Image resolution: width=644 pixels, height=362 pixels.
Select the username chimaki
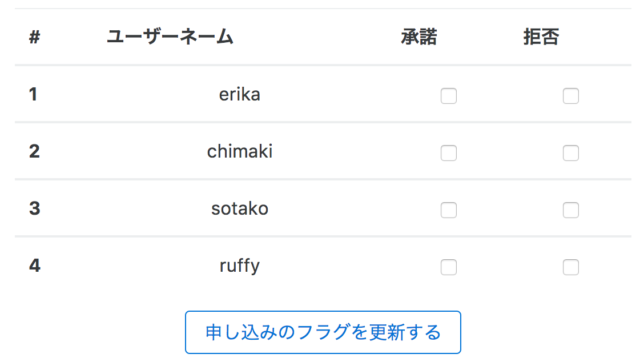tap(240, 151)
